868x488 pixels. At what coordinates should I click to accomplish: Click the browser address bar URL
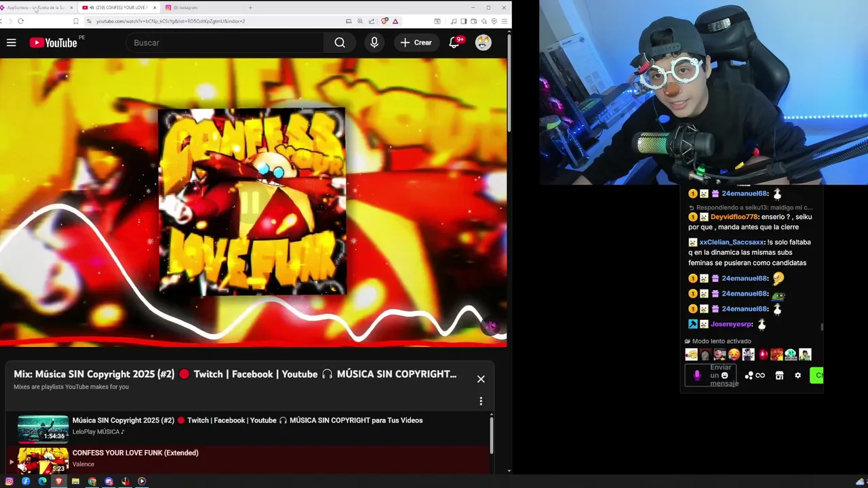[170, 21]
